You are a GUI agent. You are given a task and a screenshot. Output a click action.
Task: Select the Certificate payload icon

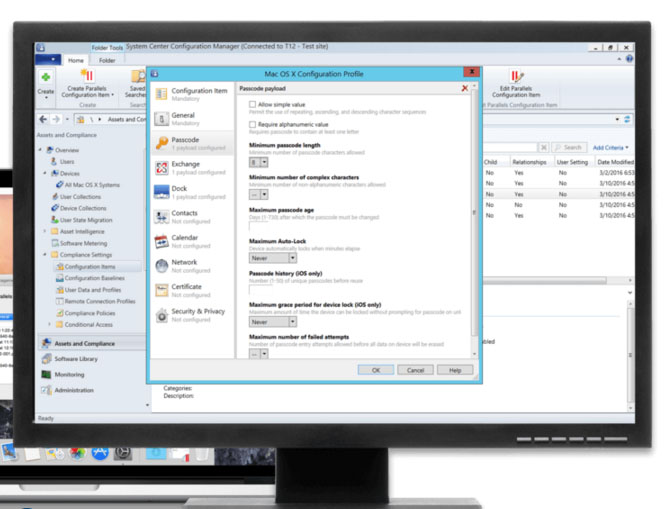coord(162,290)
